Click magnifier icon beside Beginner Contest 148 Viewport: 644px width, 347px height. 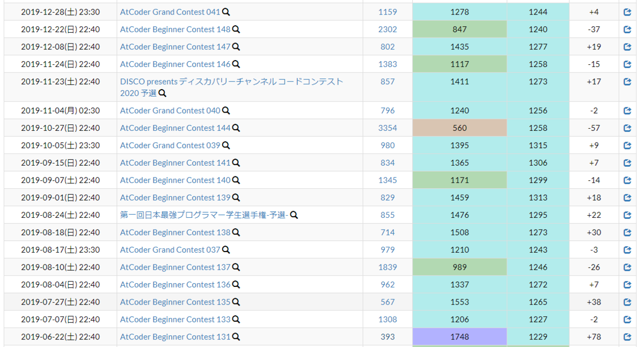tap(236, 29)
